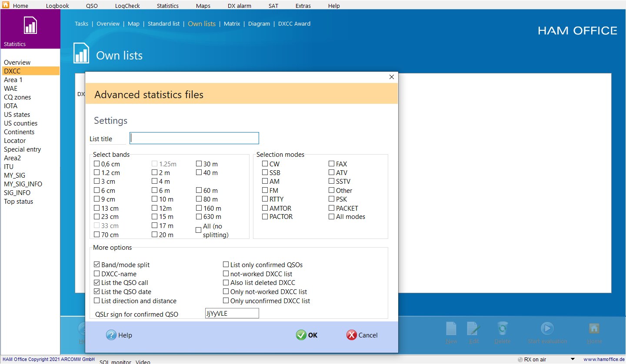Switch to the Overview tab in top navigation
This screenshot has width=626, height=364.
tap(108, 24)
